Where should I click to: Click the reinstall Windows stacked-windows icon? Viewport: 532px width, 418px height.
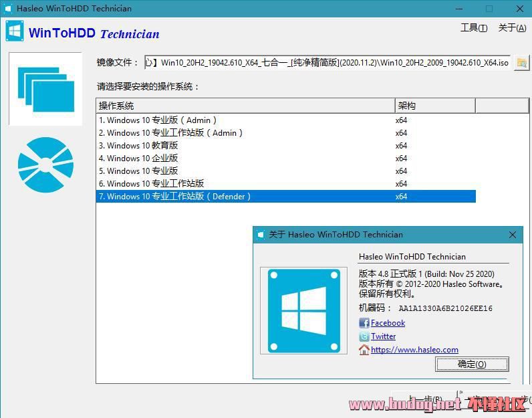tap(46, 90)
